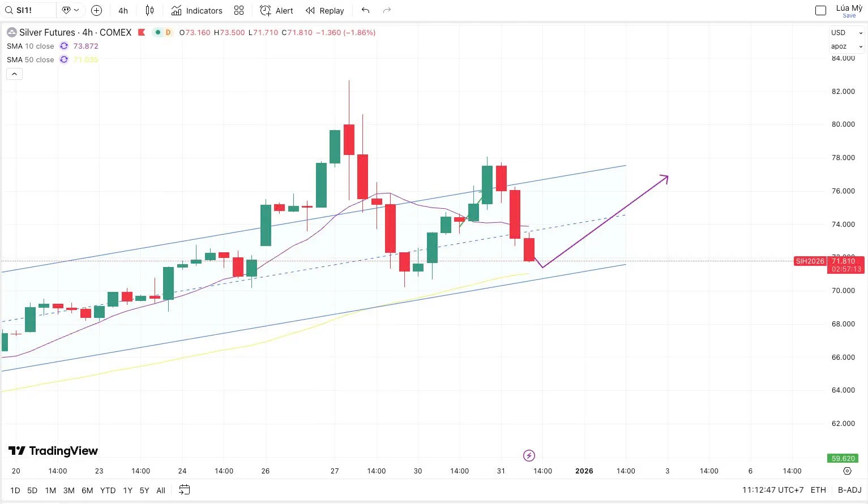Select the 1M time range tab
Image resolution: width=868 pixels, height=504 pixels.
tap(50, 490)
